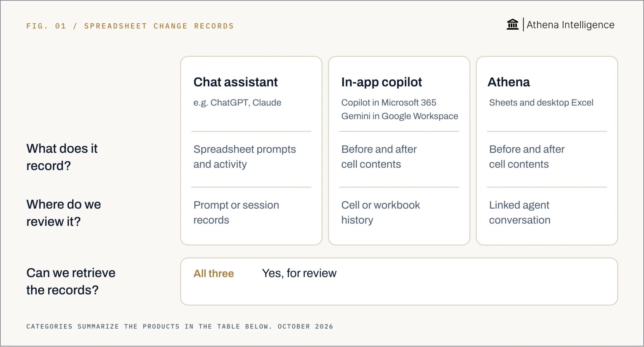Screen dimensions: 644x347
Task: Click 'Copilot in Microsoft 365' line
Action: click(x=389, y=103)
